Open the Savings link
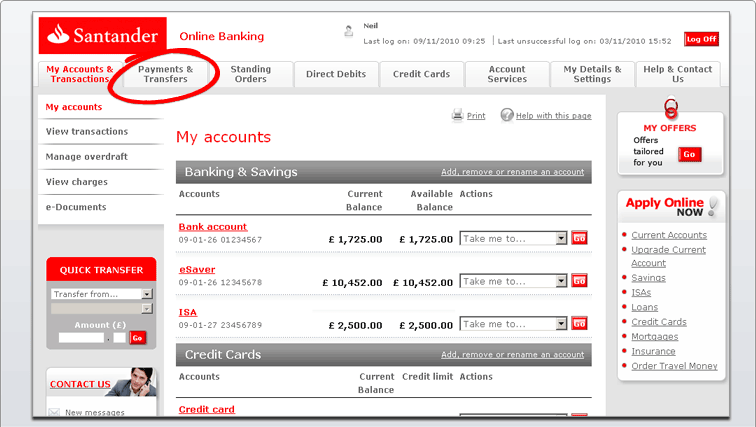Viewport: 756px width, 427px height. tap(648, 278)
